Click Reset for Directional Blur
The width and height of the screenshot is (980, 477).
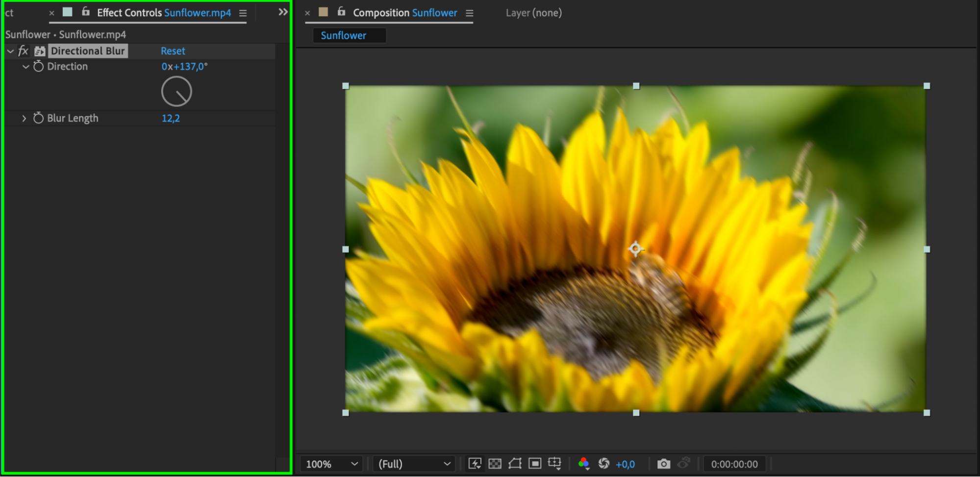click(173, 51)
